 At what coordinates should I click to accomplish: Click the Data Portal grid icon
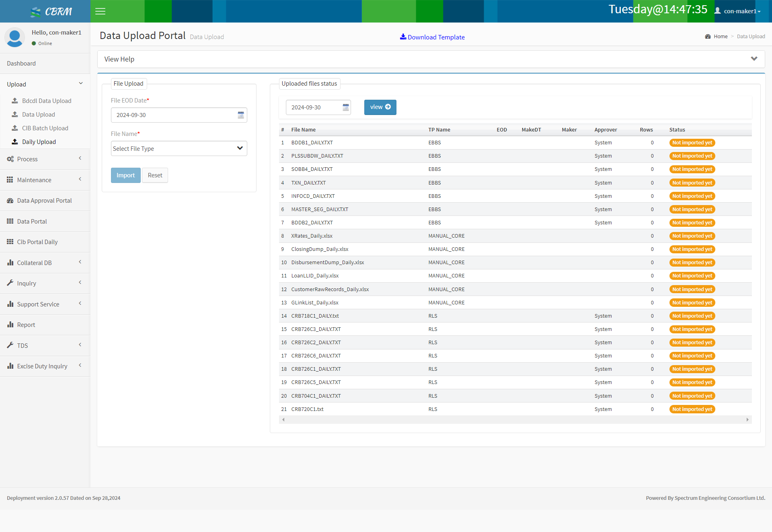coord(10,221)
